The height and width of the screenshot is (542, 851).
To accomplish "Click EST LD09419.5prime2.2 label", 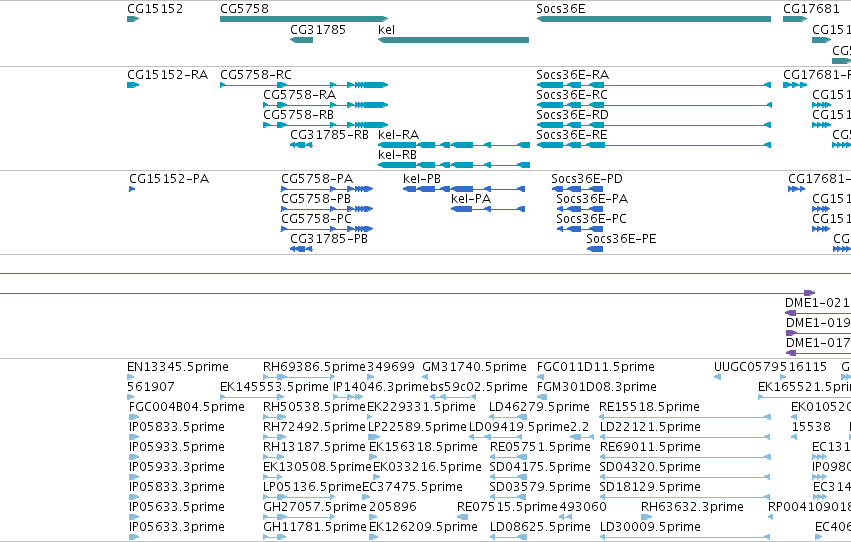I will pos(529,428).
